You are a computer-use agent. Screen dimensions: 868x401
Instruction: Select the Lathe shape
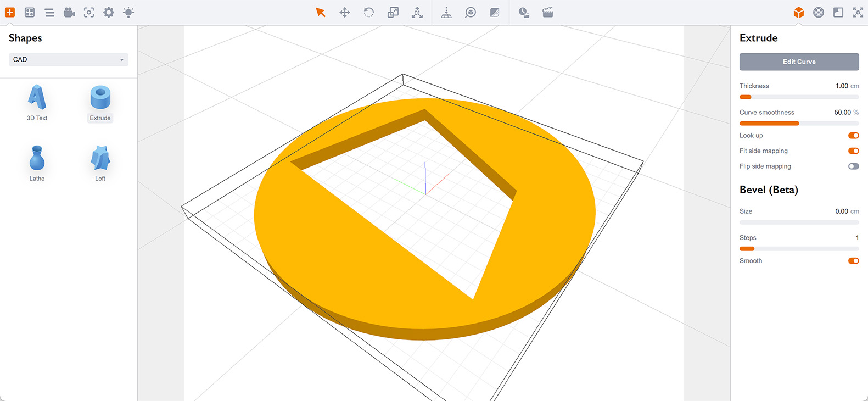37,163
